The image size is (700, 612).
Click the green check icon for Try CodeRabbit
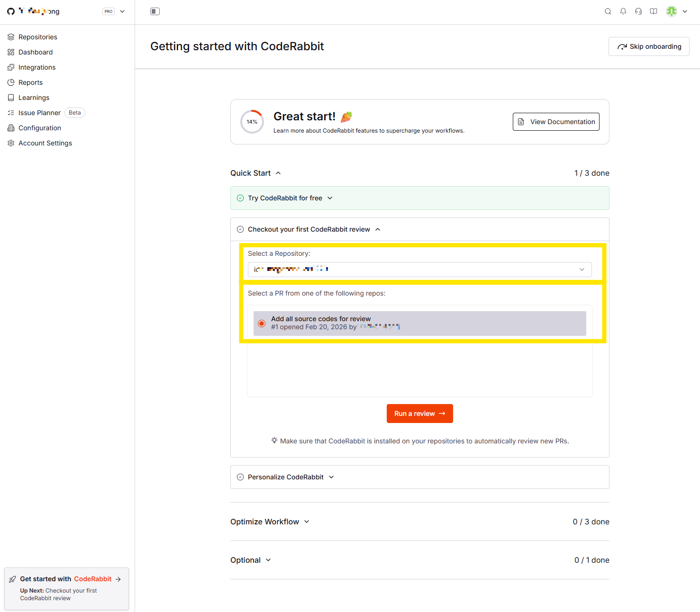240,198
